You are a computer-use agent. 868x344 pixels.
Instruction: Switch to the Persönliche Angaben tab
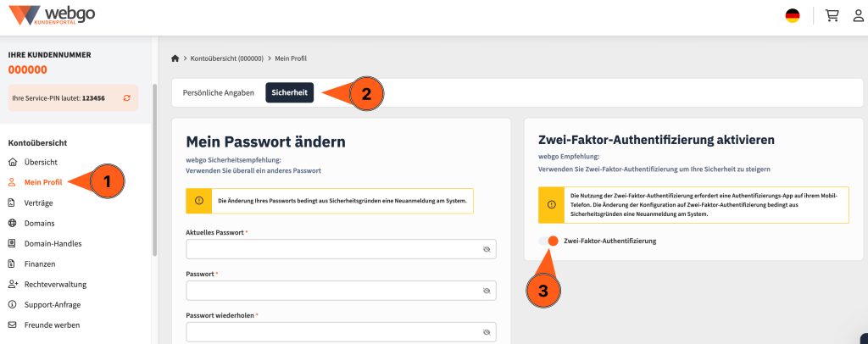click(x=219, y=93)
